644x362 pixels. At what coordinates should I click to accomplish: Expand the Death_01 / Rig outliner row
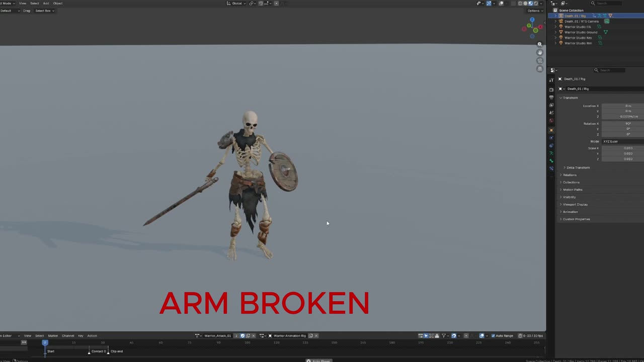555,16
